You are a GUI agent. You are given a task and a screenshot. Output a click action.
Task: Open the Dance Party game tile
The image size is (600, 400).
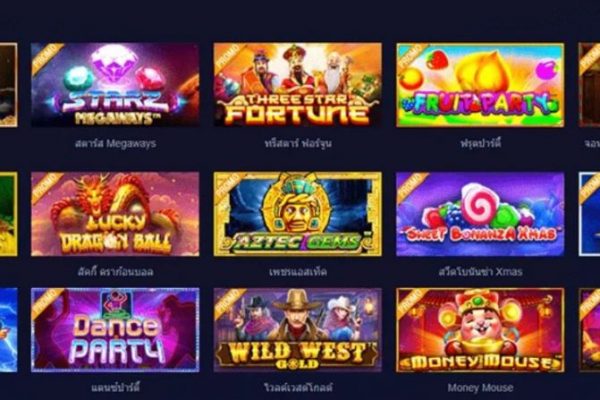click(x=115, y=330)
